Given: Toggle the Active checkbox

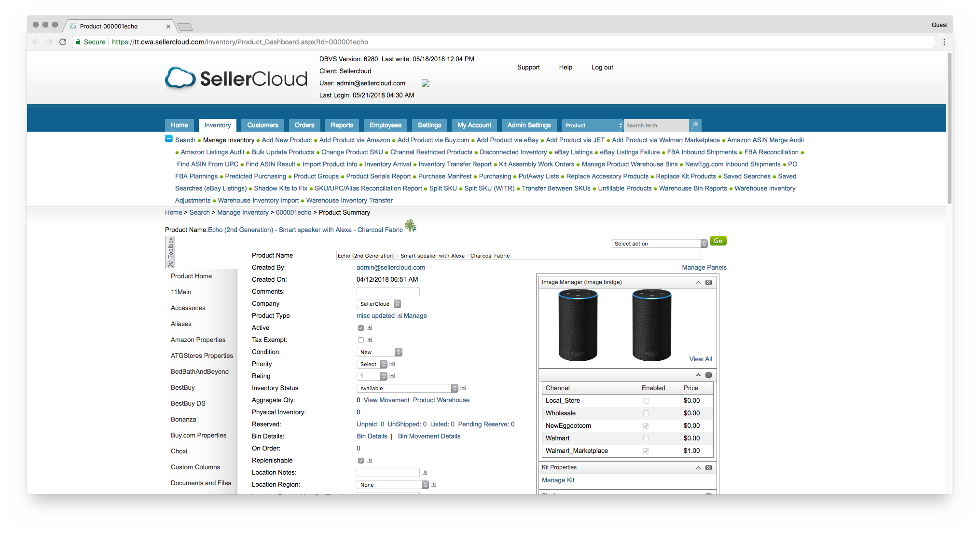Looking at the screenshot, I should [x=361, y=328].
